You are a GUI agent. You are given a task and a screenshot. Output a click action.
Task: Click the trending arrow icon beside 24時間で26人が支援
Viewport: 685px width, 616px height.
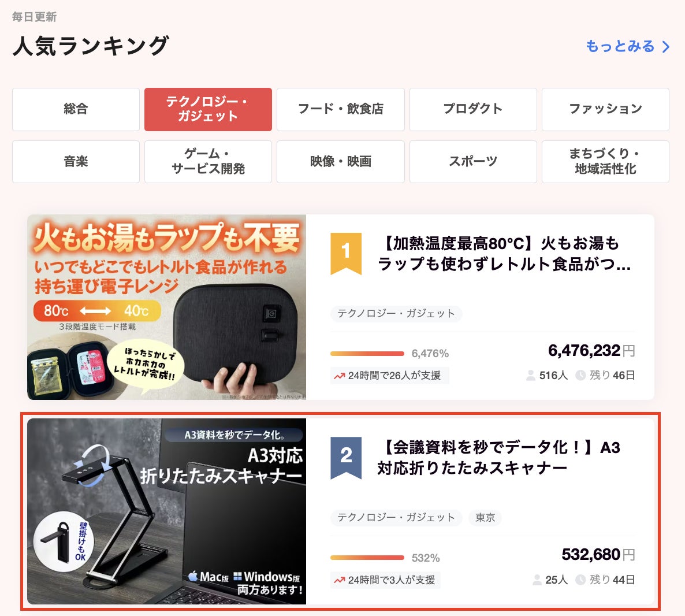340,376
